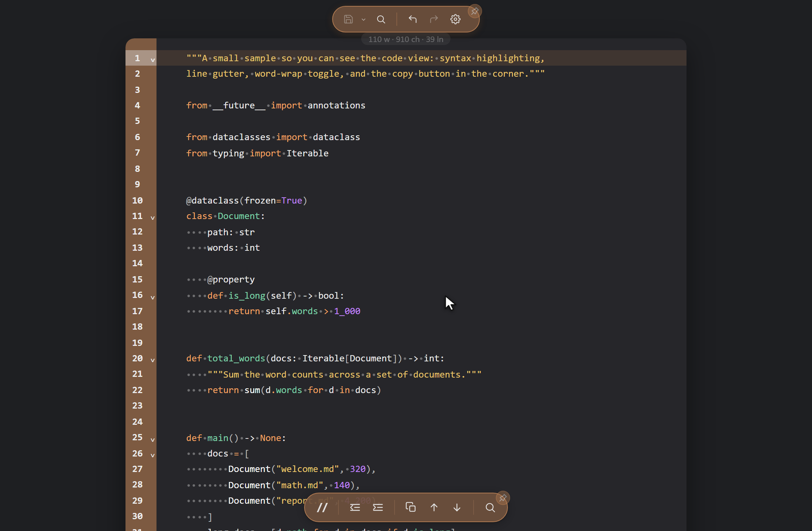Duplicate the line with the copy icon

(411, 507)
